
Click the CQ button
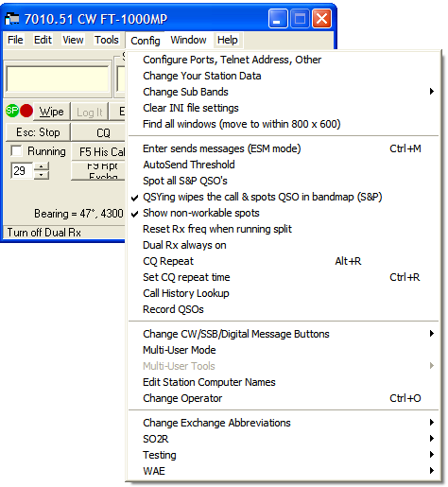(x=99, y=132)
